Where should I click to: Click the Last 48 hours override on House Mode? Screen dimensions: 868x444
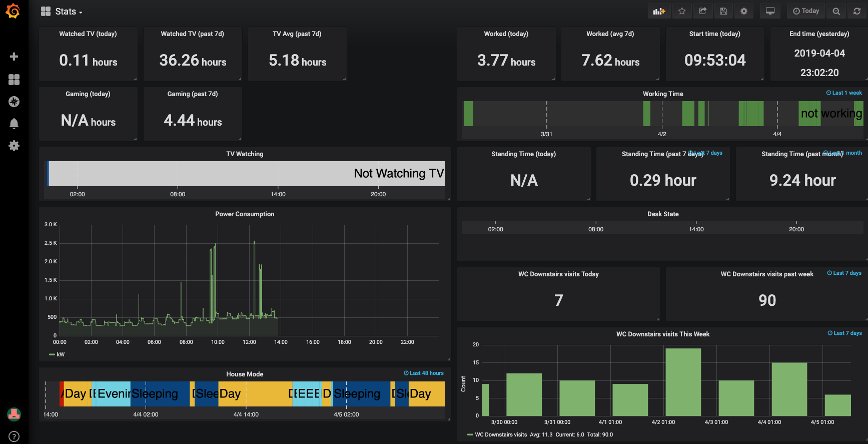(x=424, y=373)
